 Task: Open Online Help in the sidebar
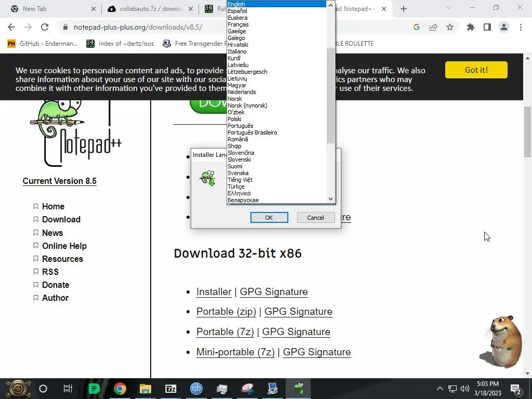[64, 246]
